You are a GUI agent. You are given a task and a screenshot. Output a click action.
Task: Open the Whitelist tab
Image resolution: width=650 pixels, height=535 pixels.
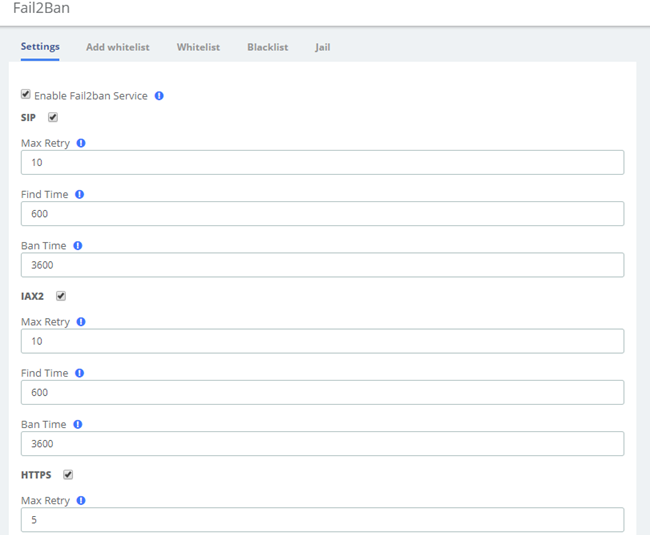pyautogui.click(x=199, y=47)
